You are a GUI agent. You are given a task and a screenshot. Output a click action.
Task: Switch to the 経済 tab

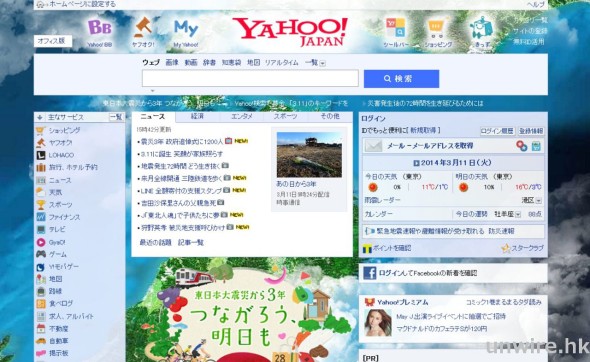[197, 117]
